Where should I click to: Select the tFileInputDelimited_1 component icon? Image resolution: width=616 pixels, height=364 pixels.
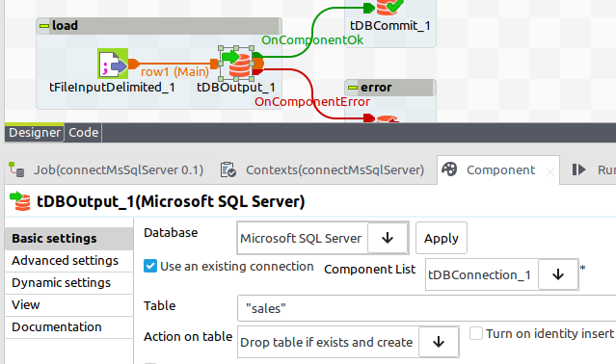(113, 64)
